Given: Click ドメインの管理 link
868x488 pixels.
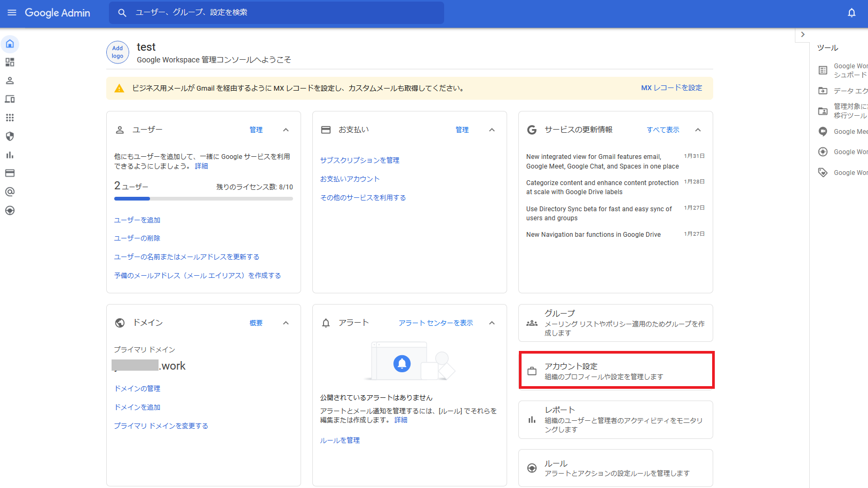Looking at the screenshot, I should tap(137, 389).
